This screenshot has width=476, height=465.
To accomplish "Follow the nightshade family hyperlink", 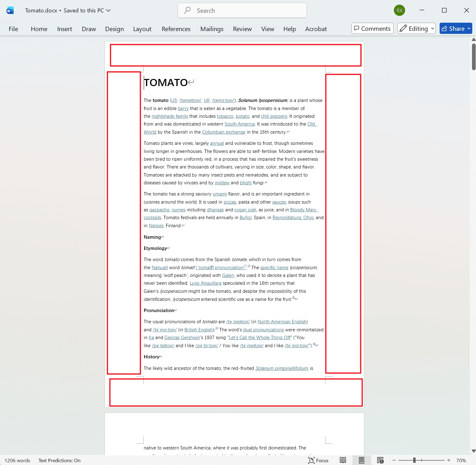I will click(x=170, y=116).
